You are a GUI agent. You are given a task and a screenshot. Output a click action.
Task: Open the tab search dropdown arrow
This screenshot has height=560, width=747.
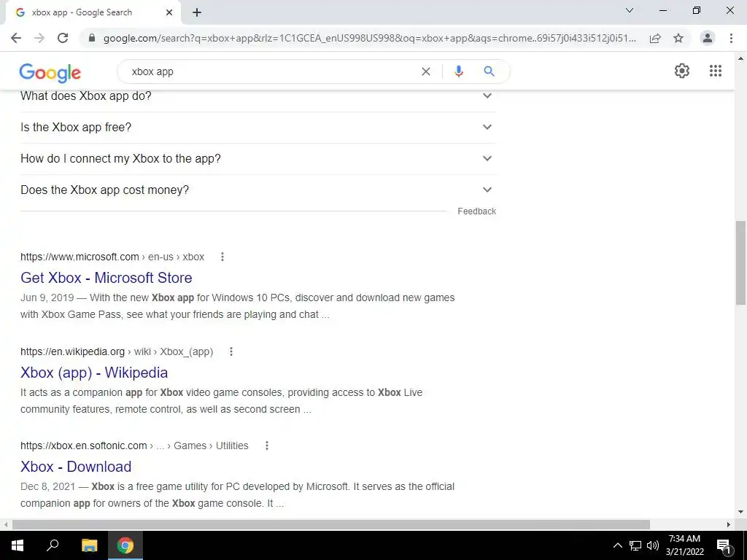pyautogui.click(x=630, y=10)
